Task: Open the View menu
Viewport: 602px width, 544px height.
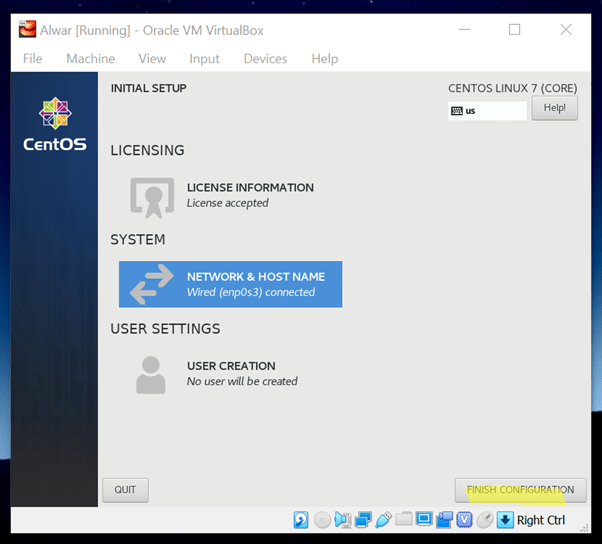Action: [x=152, y=59]
